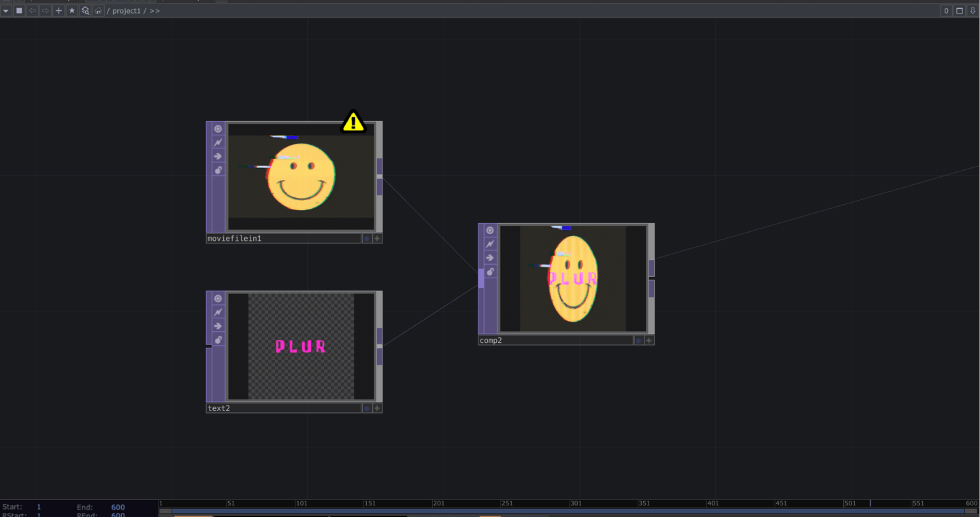Click the home network icon

99,11
